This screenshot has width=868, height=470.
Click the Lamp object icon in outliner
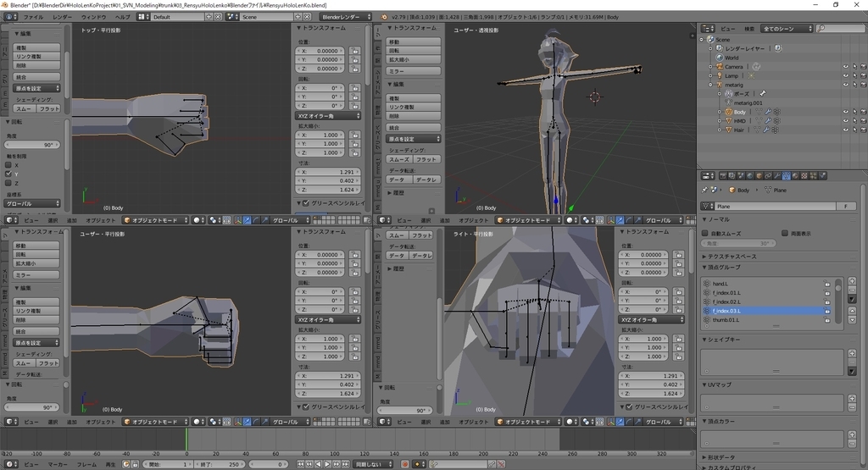[720, 75]
